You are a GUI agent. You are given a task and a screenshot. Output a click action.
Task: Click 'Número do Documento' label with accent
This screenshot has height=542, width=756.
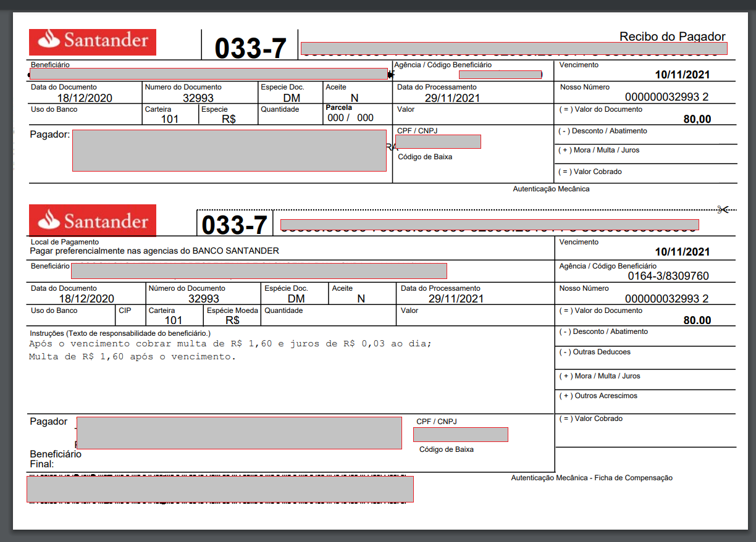187,288
